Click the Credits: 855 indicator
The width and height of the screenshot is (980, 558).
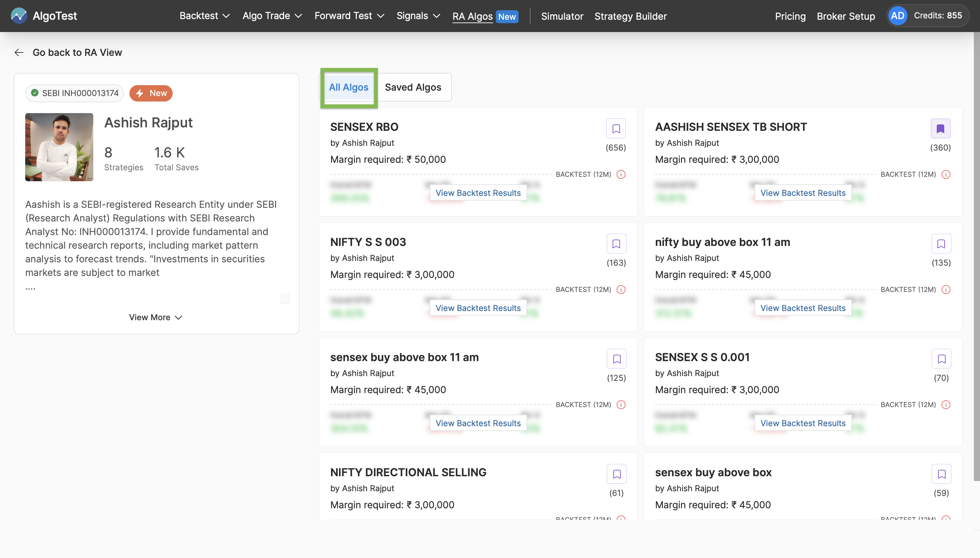coord(937,15)
